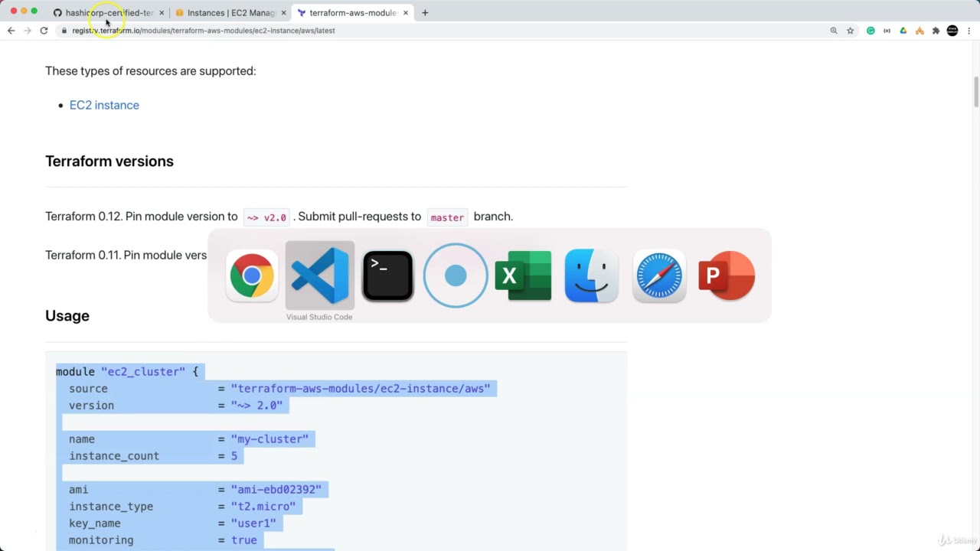Select Chrome in the app switcher
Screen dimensions: 980x551
tap(252, 275)
